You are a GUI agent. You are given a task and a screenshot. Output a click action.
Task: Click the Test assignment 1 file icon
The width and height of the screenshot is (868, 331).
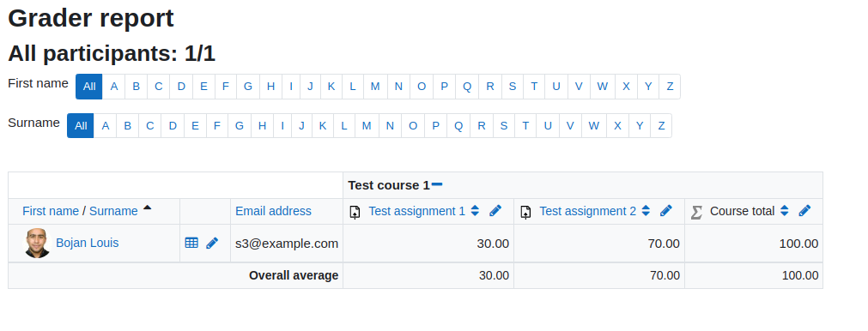(x=355, y=212)
